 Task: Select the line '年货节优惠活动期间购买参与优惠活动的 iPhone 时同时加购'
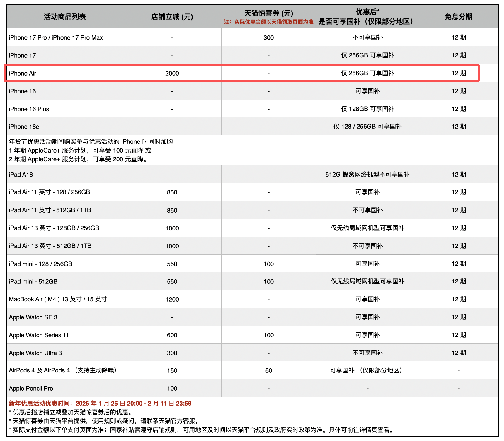point(91,142)
